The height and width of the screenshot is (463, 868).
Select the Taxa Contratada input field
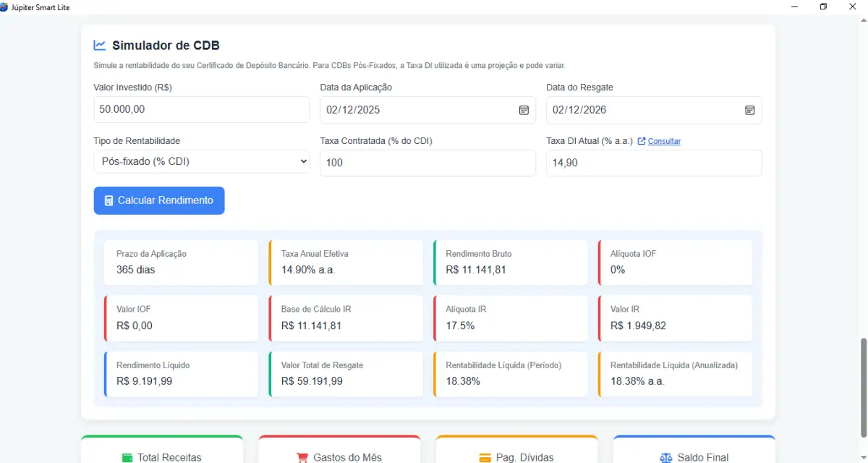coord(427,162)
